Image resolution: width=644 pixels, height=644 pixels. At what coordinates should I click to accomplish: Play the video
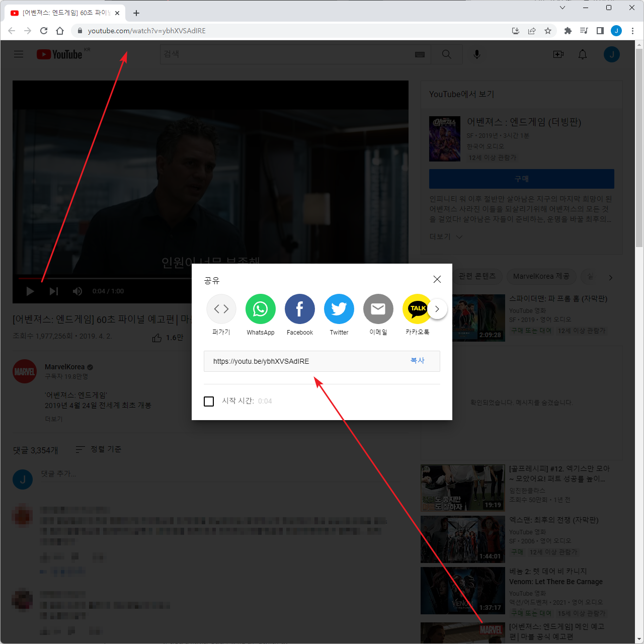(x=30, y=291)
